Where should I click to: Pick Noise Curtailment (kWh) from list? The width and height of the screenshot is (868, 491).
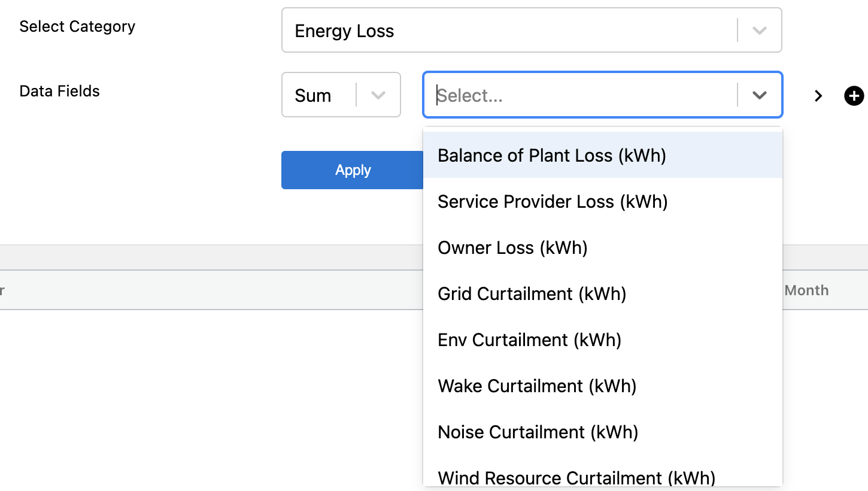coord(538,432)
